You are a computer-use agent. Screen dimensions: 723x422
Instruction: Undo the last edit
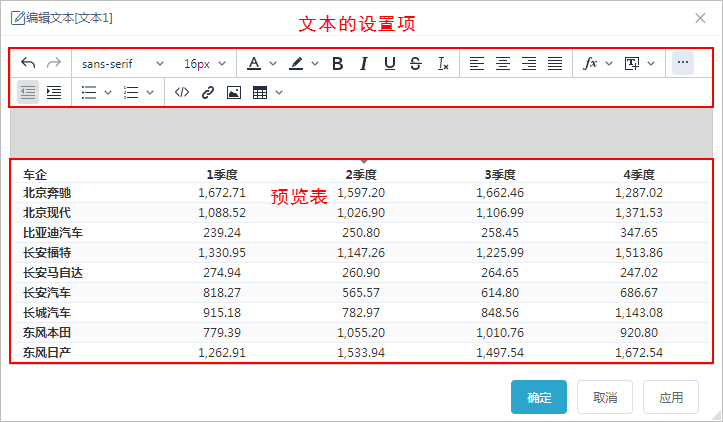tap(28, 63)
